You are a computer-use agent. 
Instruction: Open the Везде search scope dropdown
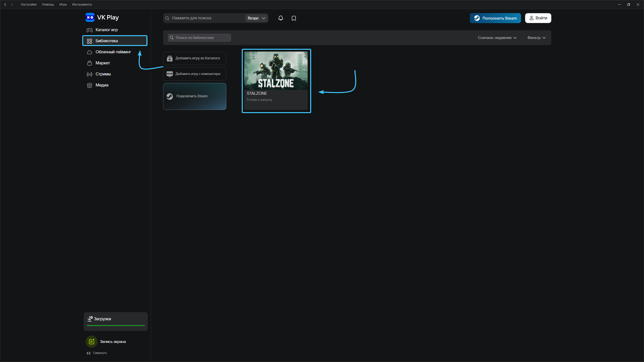(256, 18)
